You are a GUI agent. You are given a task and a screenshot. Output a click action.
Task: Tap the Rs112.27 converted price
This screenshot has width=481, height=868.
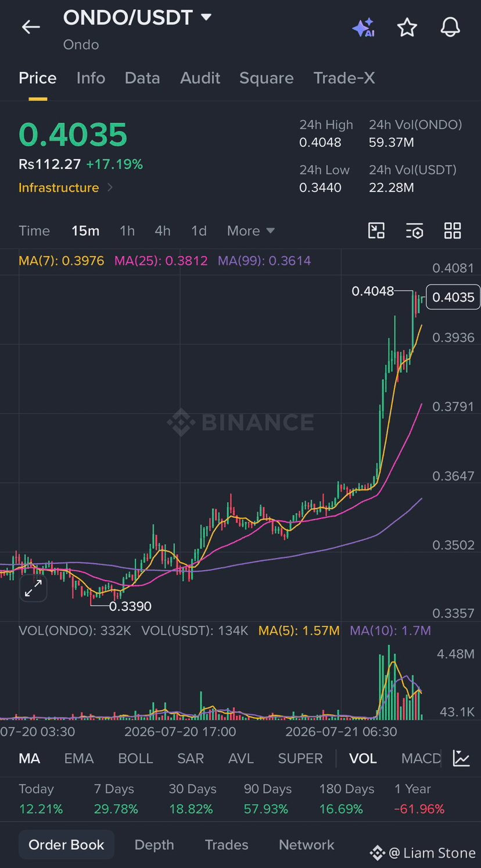pyautogui.click(x=49, y=164)
